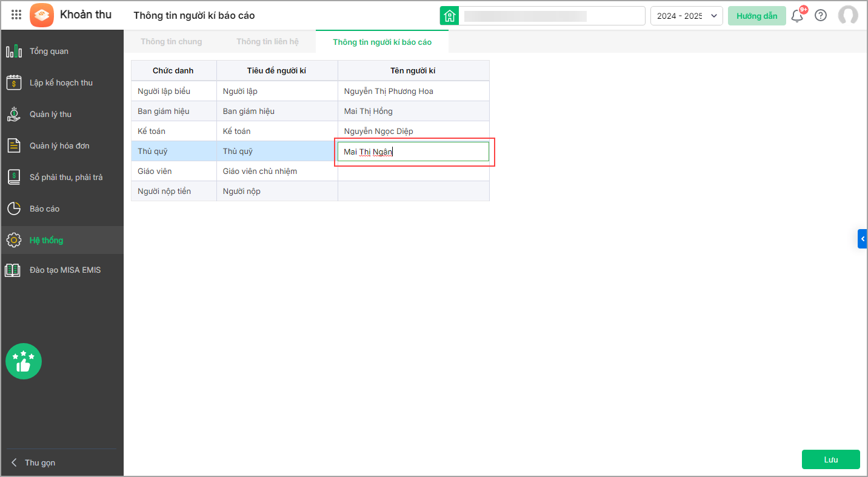
Task: Click the Khoản thu app title text
Action: click(85, 15)
